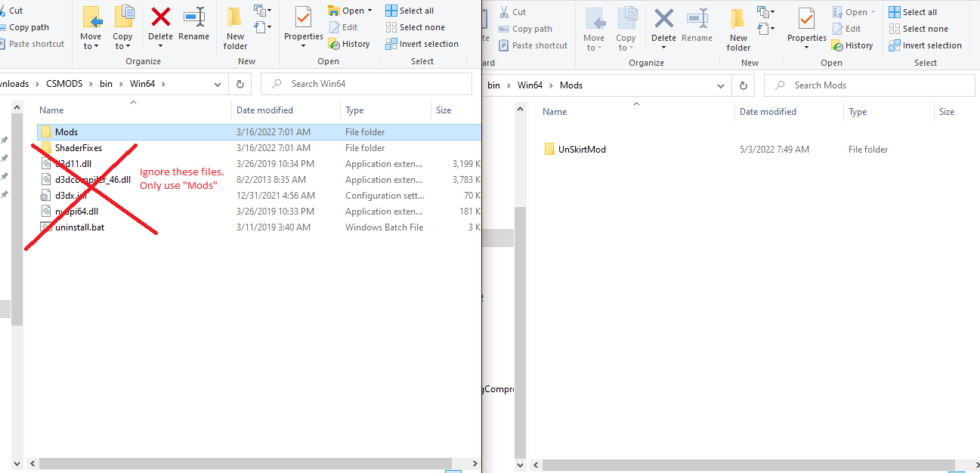Click Copy to in right window ribbon

626,29
